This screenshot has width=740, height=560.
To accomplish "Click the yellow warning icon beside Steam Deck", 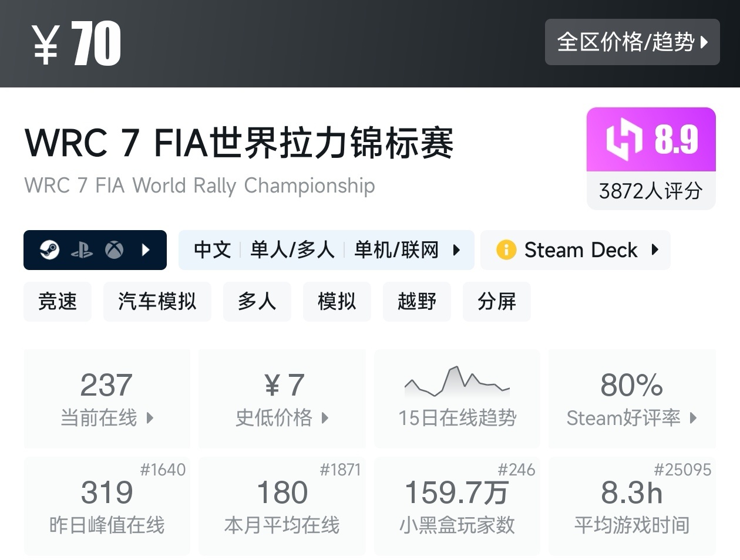I will pyautogui.click(x=507, y=250).
